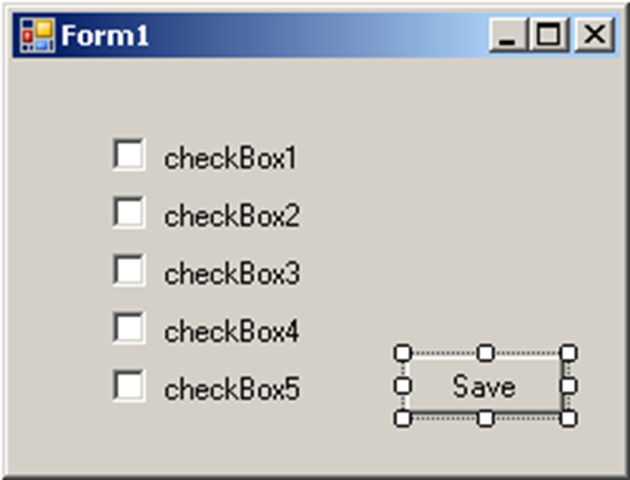Screen dimensions: 630x480
Task: Click Save button's bottom-center resize handle
Action: coord(485,418)
